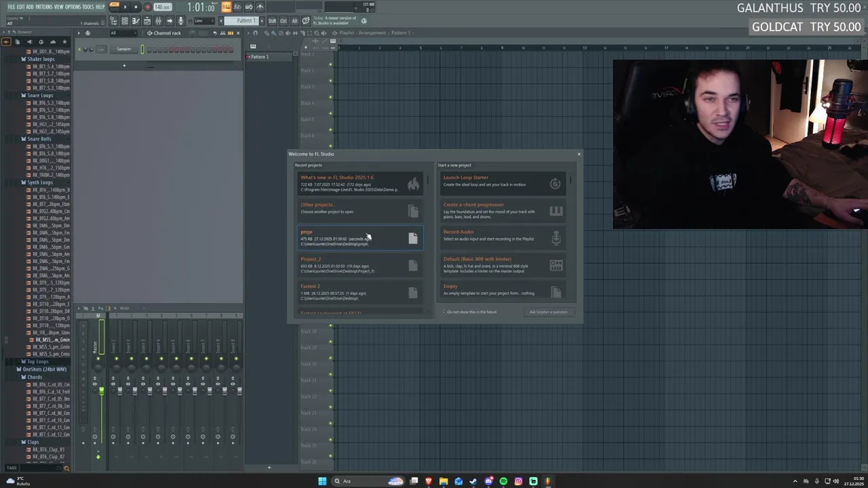Click the Record Audio template
This screenshot has height=488, width=868.
point(503,238)
